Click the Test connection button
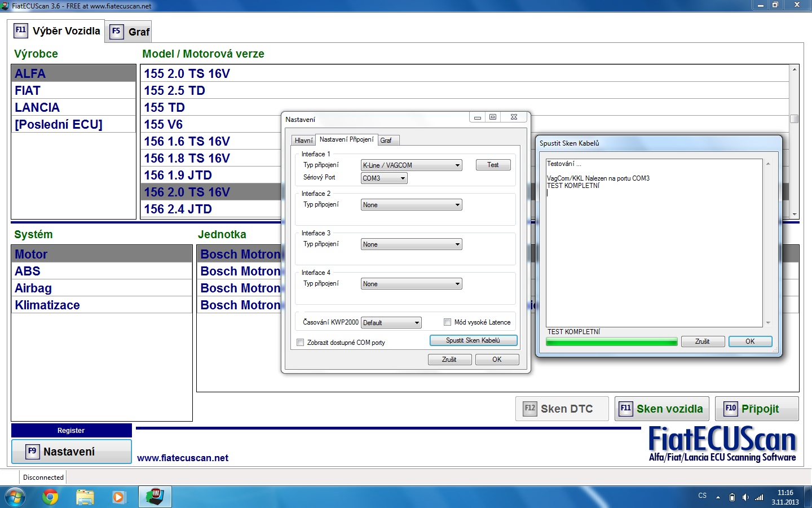Screen dimensions: 812x508 pyautogui.click(x=493, y=165)
